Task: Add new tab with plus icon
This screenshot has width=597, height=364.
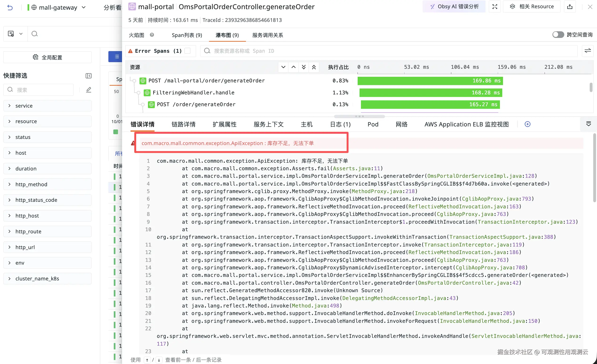Action: coord(527,124)
